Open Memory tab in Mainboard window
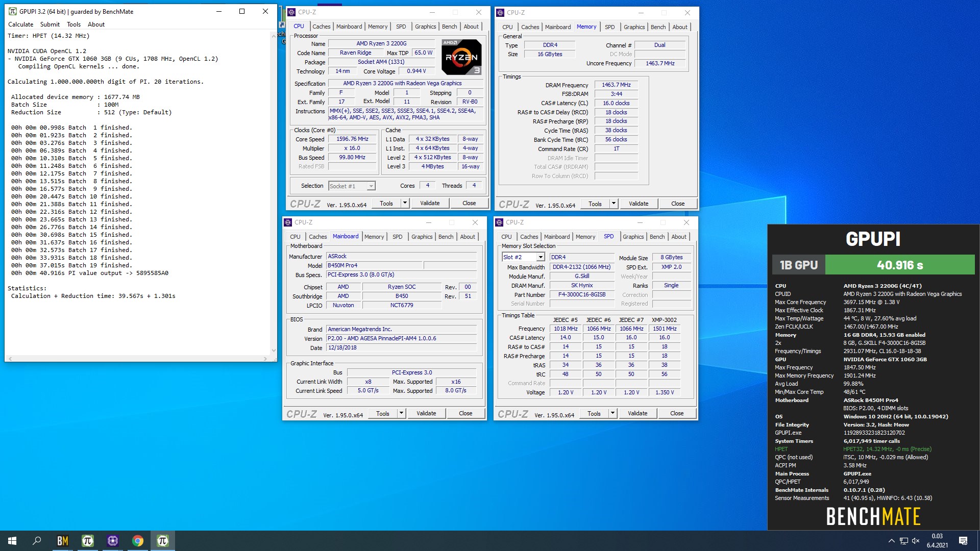Image resolution: width=980 pixels, height=551 pixels. (374, 237)
